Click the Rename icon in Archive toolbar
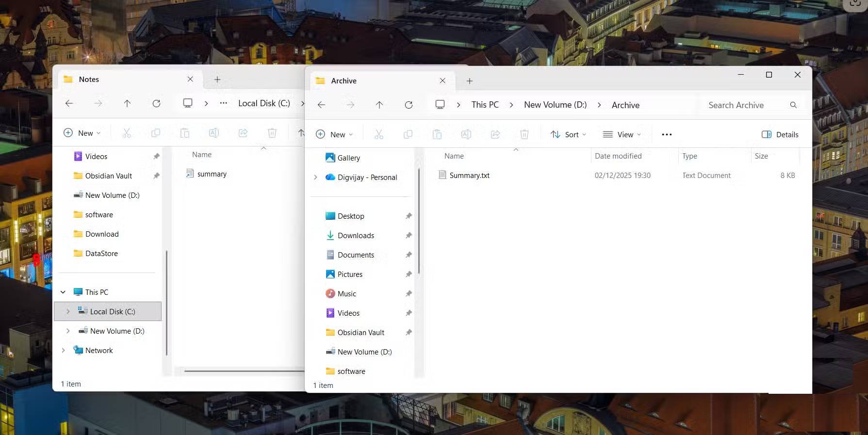Screen dimensions: 868x435 click(x=466, y=134)
